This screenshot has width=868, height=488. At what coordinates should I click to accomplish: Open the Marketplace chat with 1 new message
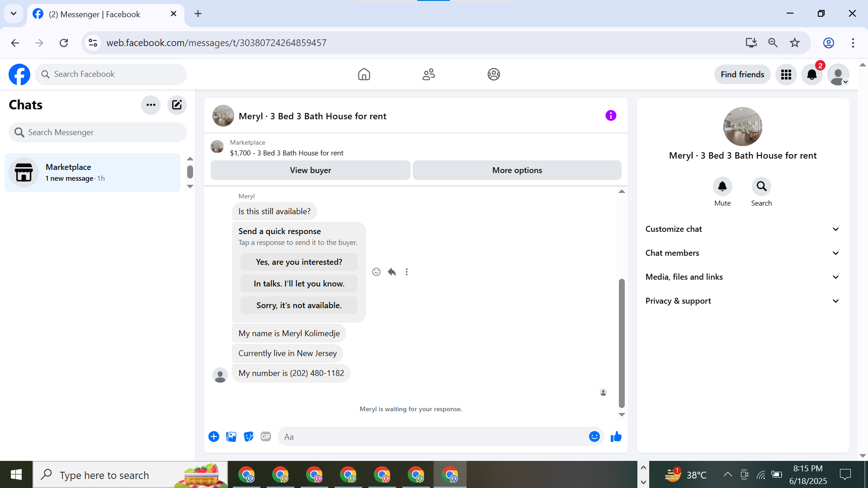(x=92, y=173)
